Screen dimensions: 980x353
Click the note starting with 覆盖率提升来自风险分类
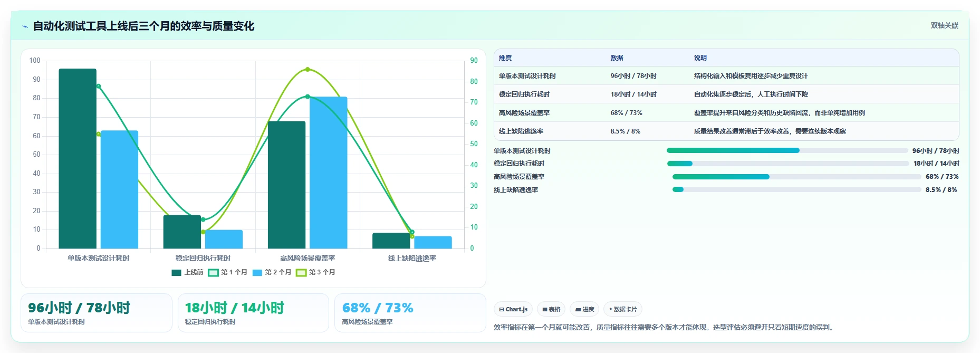pyautogui.click(x=779, y=113)
